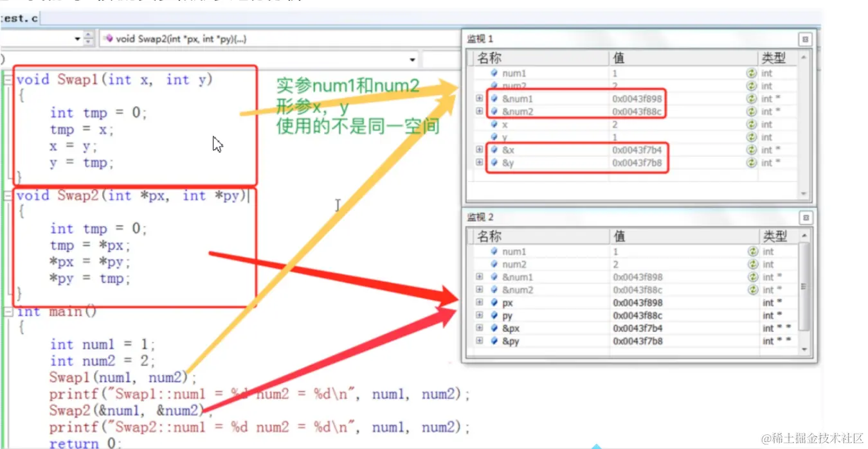
Task: Refresh &y value in Watch 1
Action: [x=751, y=163]
